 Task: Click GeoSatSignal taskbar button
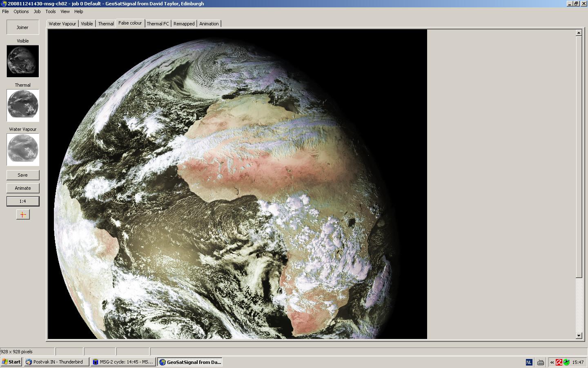click(190, 362)
